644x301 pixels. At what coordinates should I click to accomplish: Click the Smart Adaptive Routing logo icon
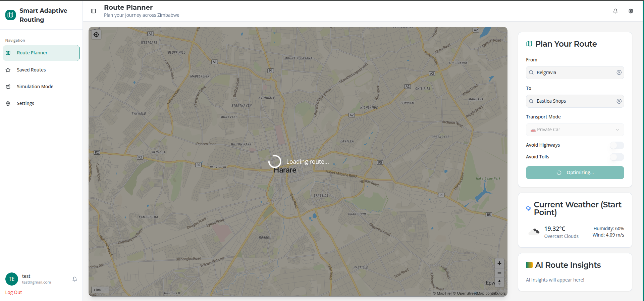point(10,15)
